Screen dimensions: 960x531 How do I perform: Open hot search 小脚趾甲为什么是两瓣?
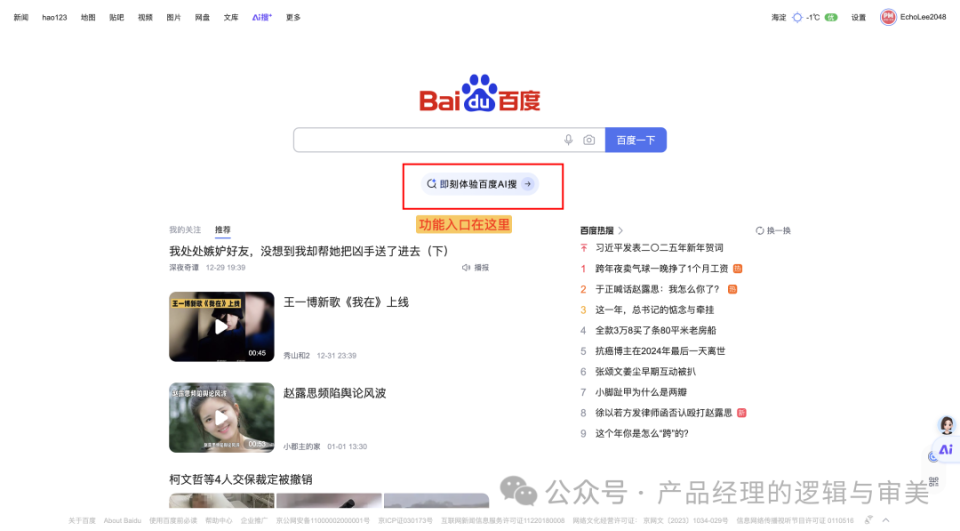[641, 392]
